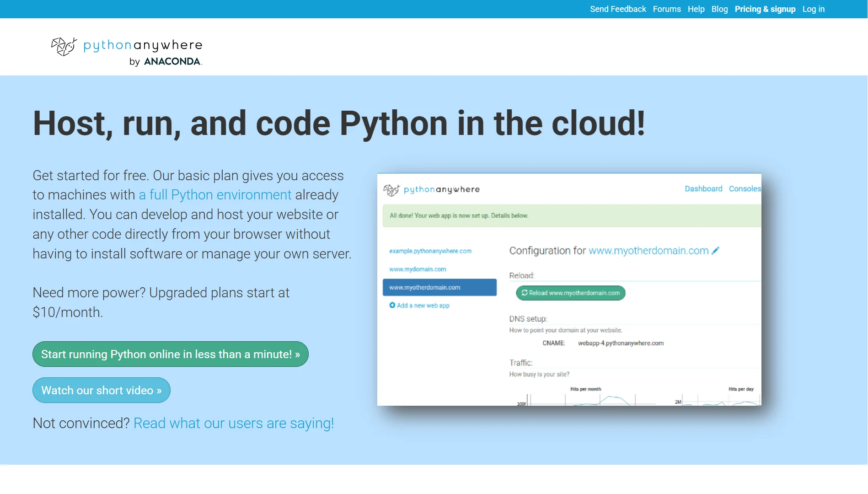
Task: Click the Log in link
Action: click(x=814, y=9)
